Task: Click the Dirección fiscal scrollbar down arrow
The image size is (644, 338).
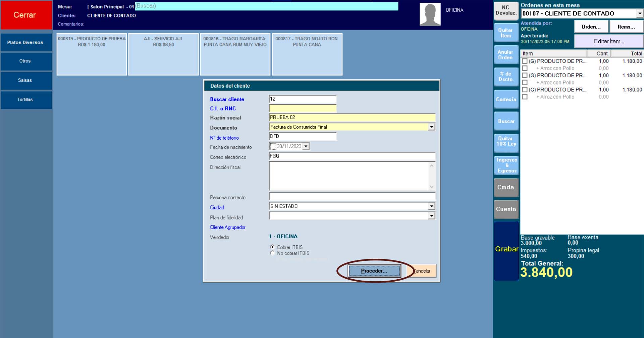Action: [432, 187]
